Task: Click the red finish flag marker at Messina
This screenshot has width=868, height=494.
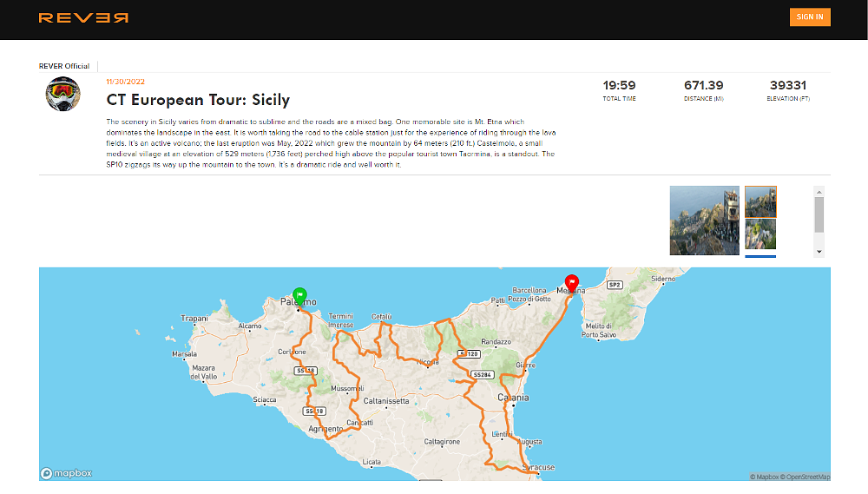Action: coord(571,284)
